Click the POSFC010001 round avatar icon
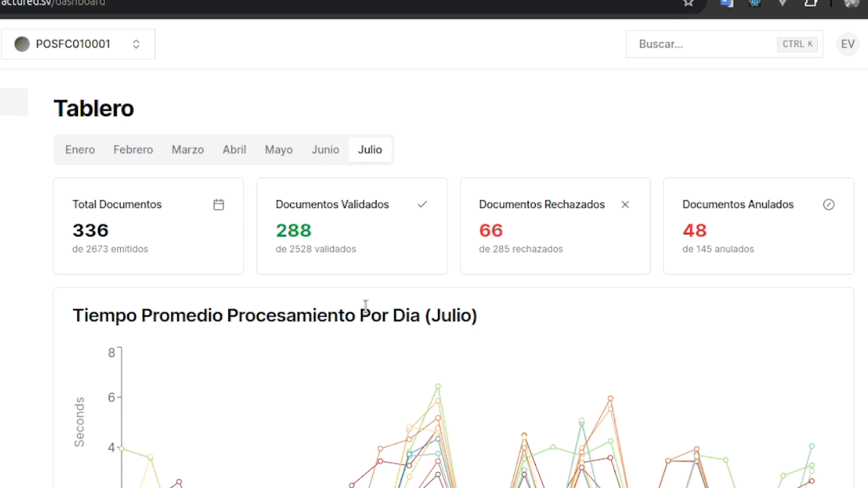 point(22,45)
